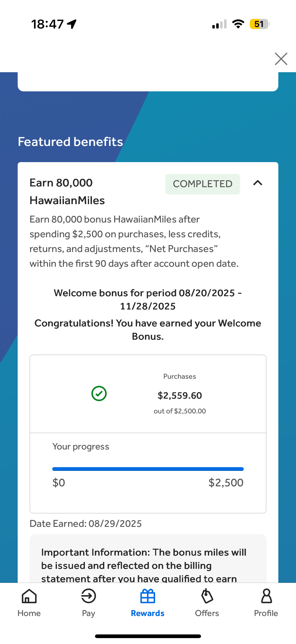Screen dimensions: 296x644
Task: Open the Home tab icon
Action: 29,596
